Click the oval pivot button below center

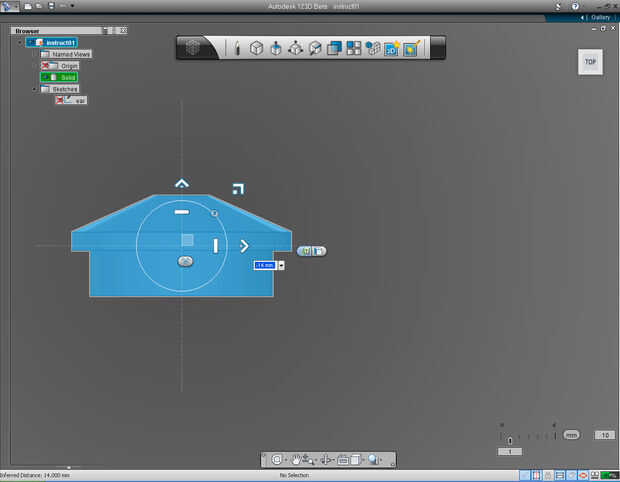click(185, 261)
